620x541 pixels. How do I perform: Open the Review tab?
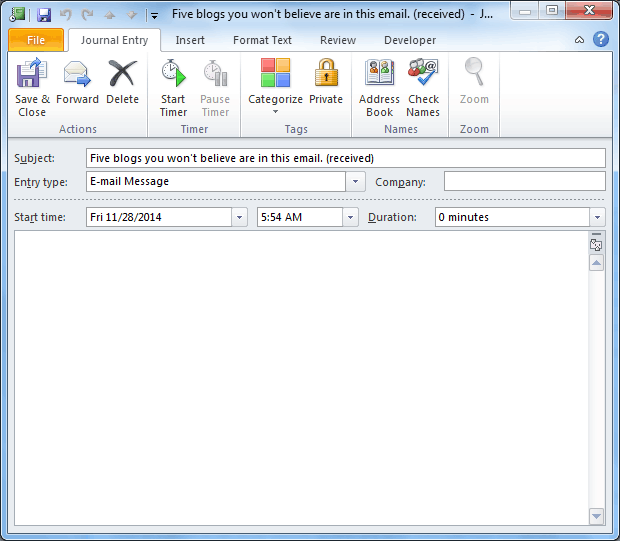click(338, 40)
